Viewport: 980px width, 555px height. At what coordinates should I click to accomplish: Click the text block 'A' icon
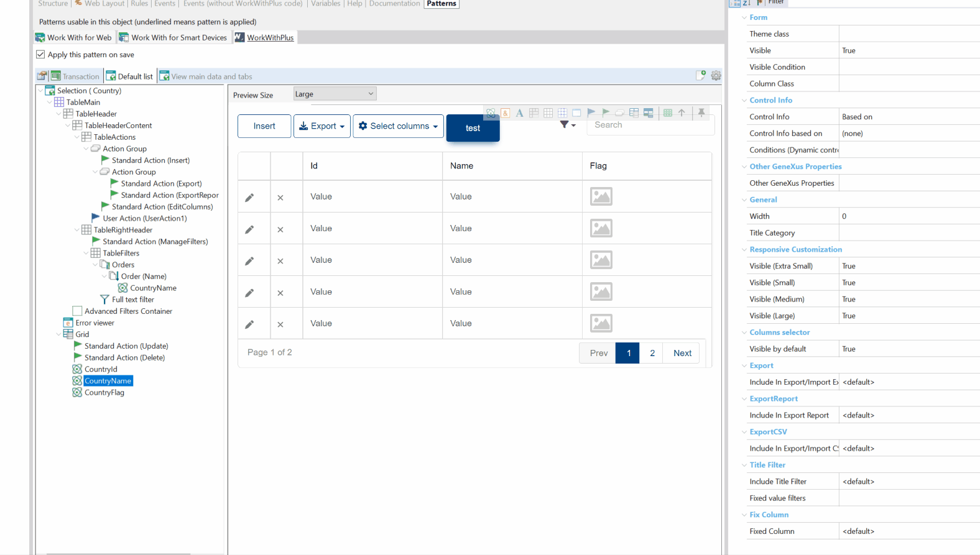pyautogui.click(x=519, y=113)
